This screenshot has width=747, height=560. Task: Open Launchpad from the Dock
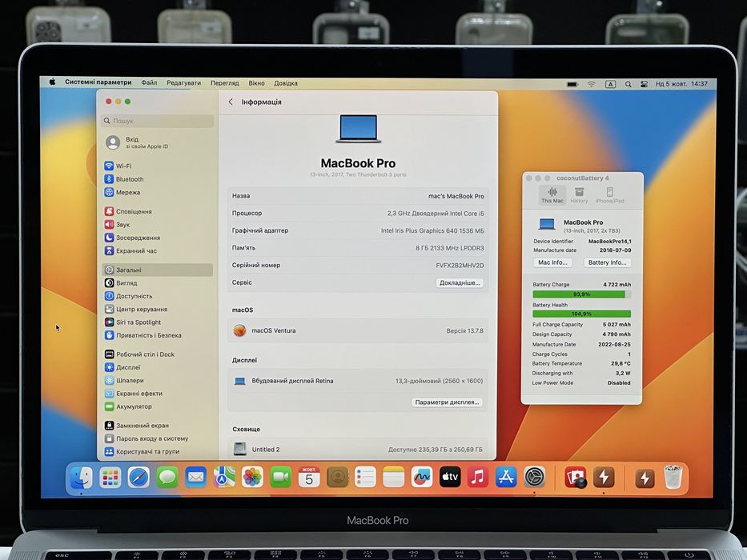[110, 477]
